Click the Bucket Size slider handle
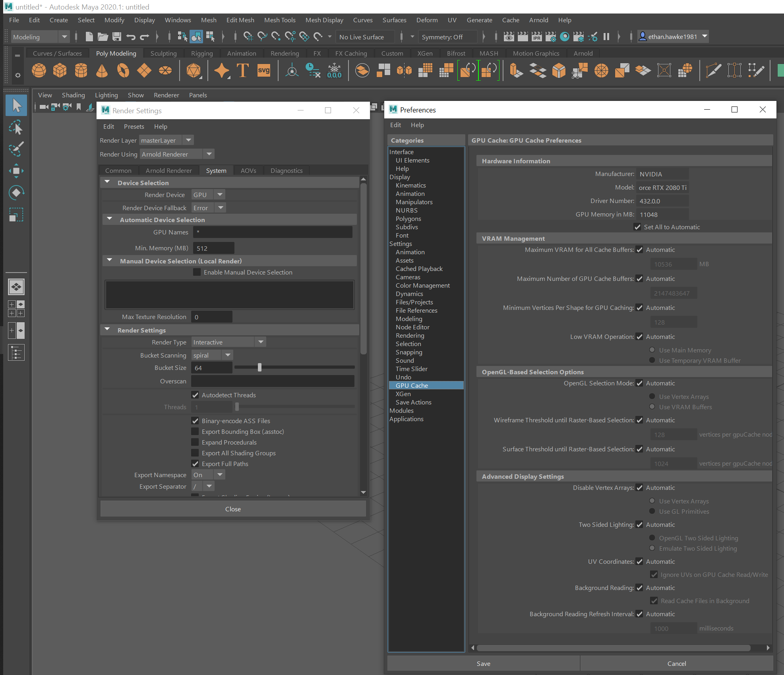Viewport: 784px width, 675px height. point(259,367)
